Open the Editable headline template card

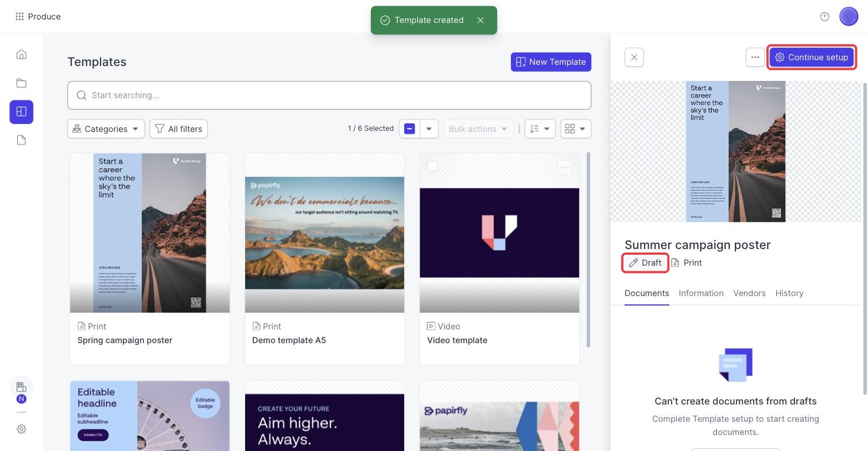coord(150,415)
